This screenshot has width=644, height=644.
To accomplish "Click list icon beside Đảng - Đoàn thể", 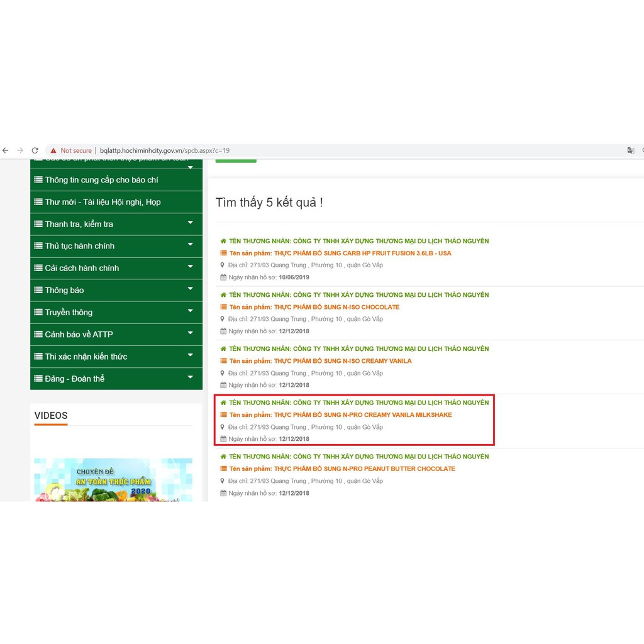I will (x=38, y=379).
